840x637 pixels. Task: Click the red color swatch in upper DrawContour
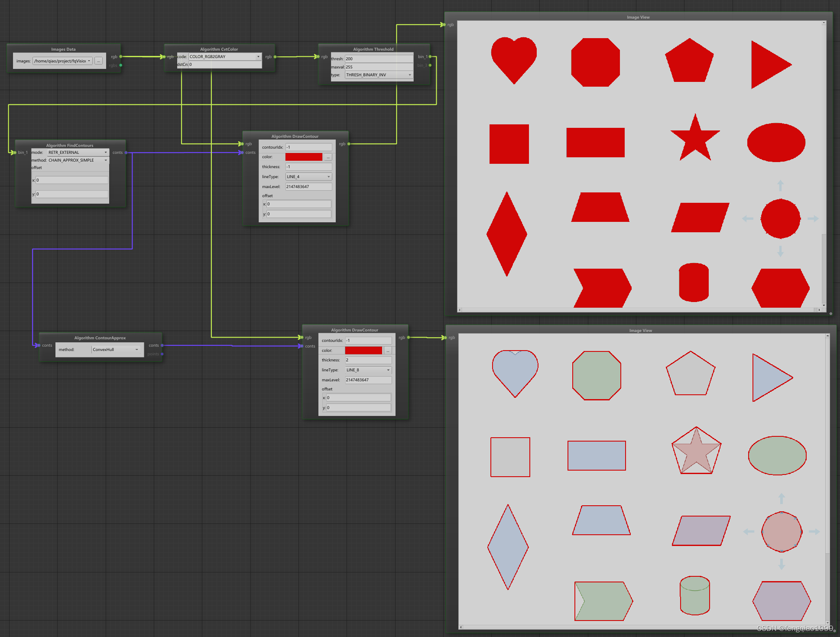pyautogui.click(x=304, y=157)
